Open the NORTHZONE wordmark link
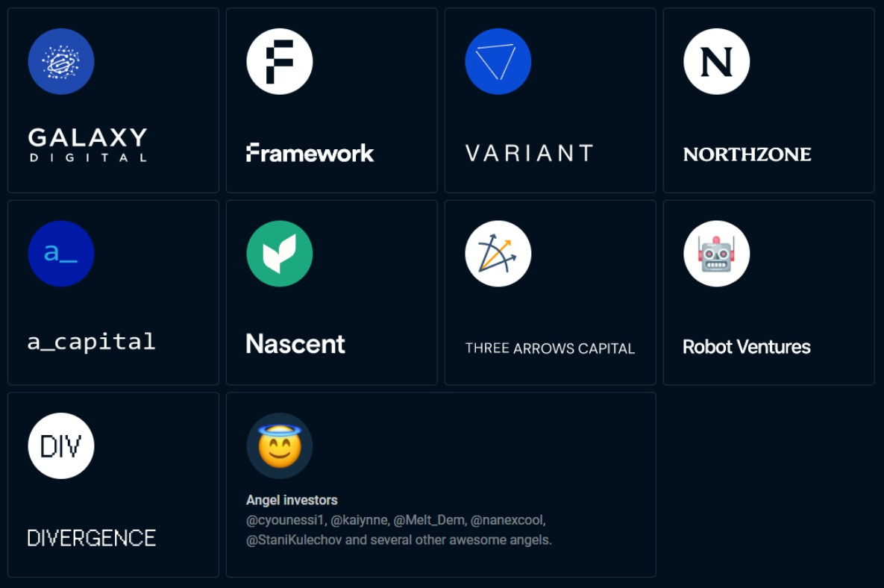The height and width of the screenshot is (588, 884). (x=747, y=154)
